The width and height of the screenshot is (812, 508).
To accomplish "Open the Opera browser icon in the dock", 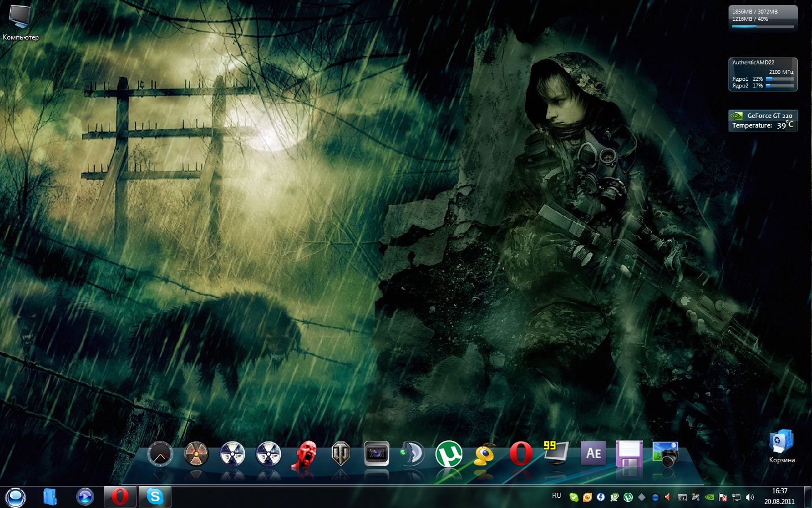I will click(x=520, y=454).
